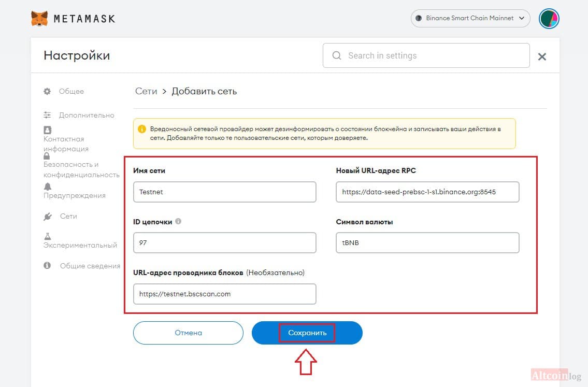This screenshot has height=387, width=588.
Task: Open the Экспериментальный section
Action: [x=80, y=245]
